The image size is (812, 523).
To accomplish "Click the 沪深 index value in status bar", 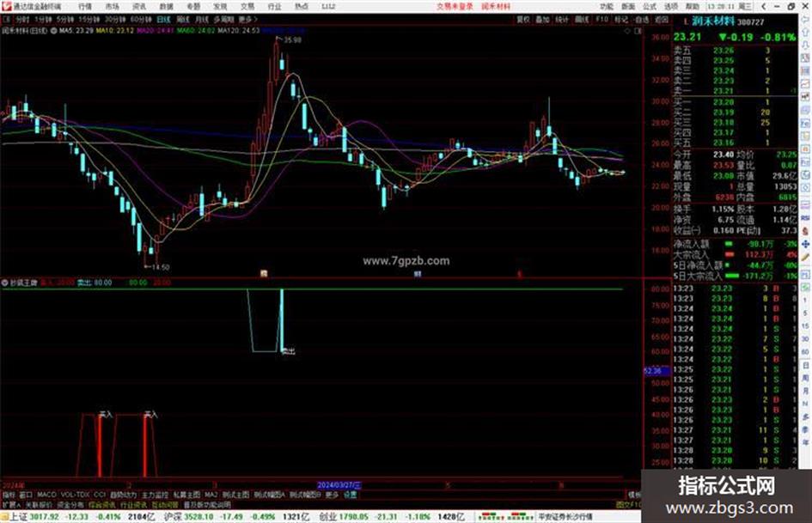I will click(198, 517).
